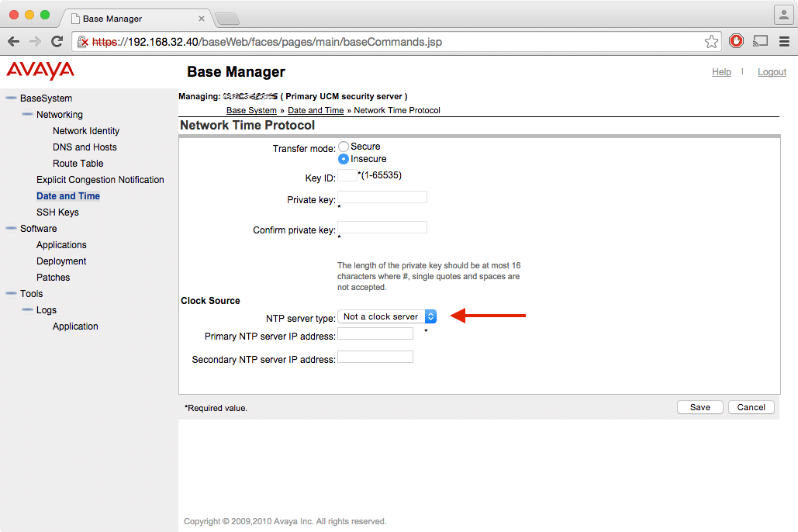Click the Software tree label
Image resolution: width=798 pixels, height=532 pixels.
click(39, 229)
